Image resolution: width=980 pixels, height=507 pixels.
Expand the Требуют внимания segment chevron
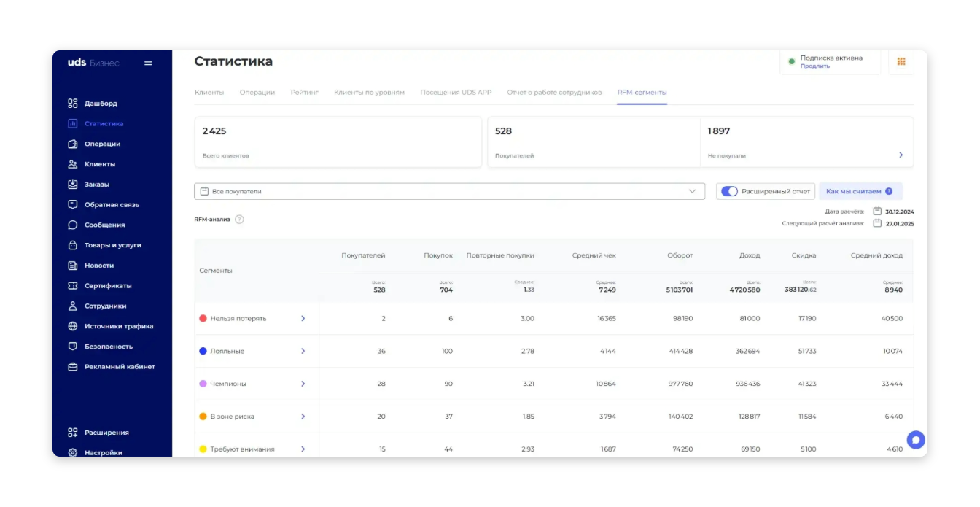(303, 449)
